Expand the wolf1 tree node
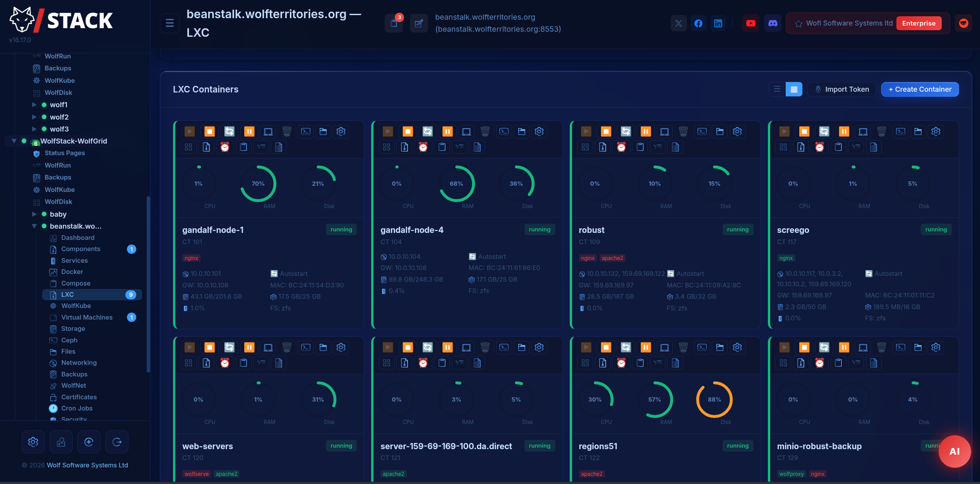This screenshot has height=484, width=980. pyautogui.click(x=34, y=105)
